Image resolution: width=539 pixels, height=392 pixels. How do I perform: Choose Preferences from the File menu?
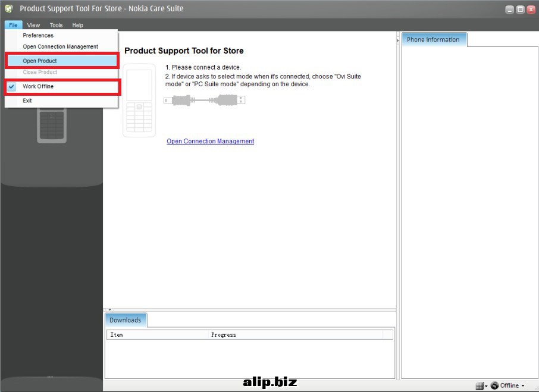tap(62, 35)
